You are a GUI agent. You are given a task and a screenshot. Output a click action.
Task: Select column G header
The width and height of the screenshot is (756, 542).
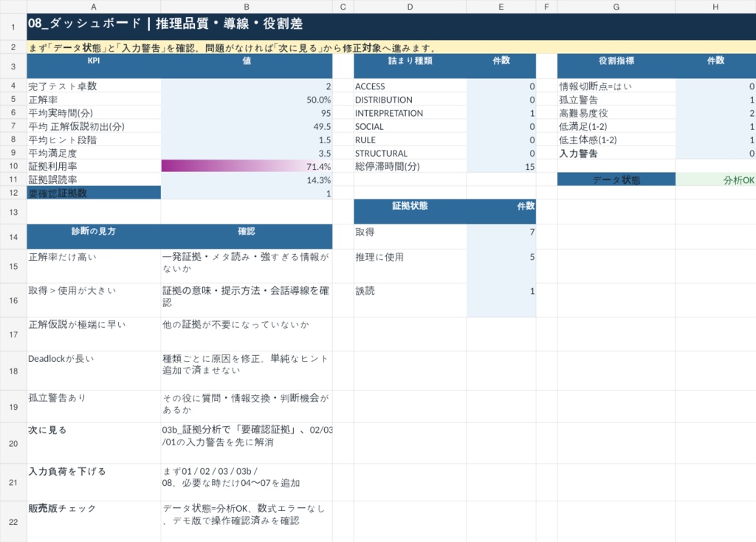click(x=616, y=7)
